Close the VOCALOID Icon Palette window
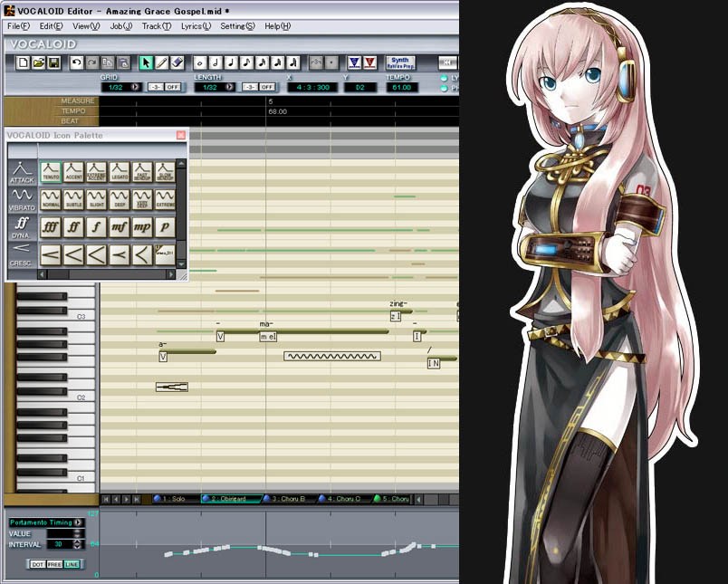728x584 pixels. click(x=180, y=135)
